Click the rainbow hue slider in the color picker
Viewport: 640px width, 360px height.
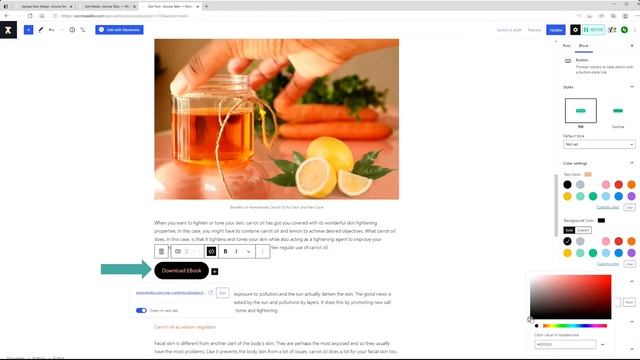coord(575,326)
